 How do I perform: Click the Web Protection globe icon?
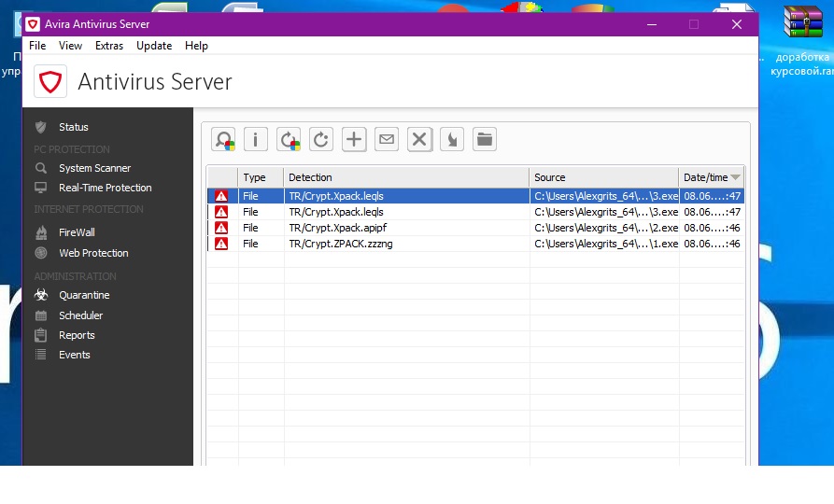[x=41, y=253]
